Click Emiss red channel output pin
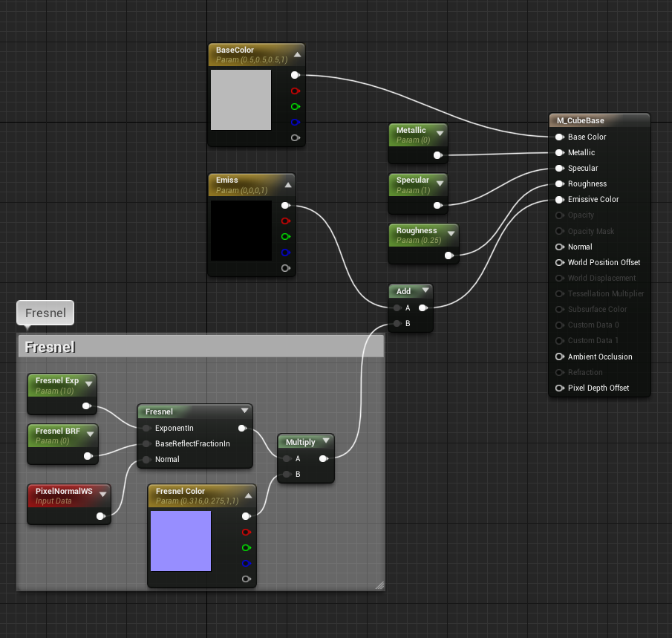 (286, 221)
